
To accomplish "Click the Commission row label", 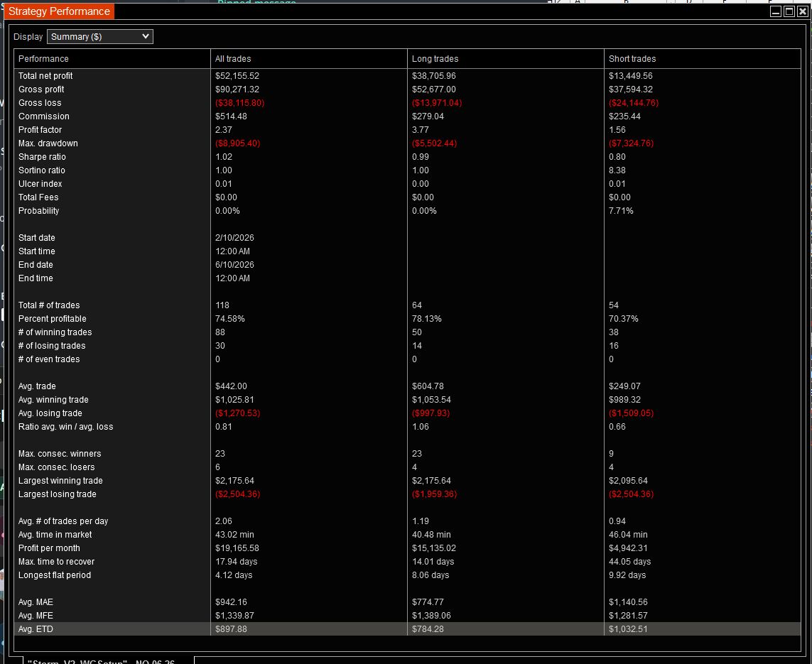I will [44, 116].
